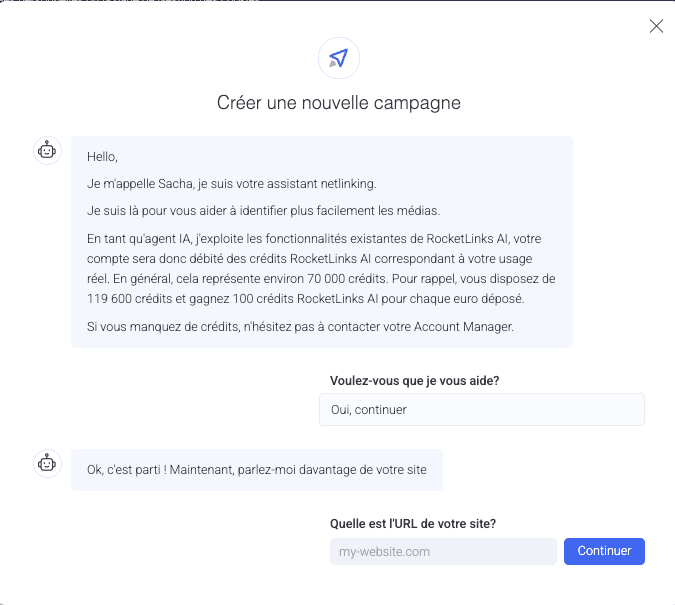This screenshot has height=605, width=675.
Task: Focus the my-website.com URL input field
Action: tap(442, 551)
